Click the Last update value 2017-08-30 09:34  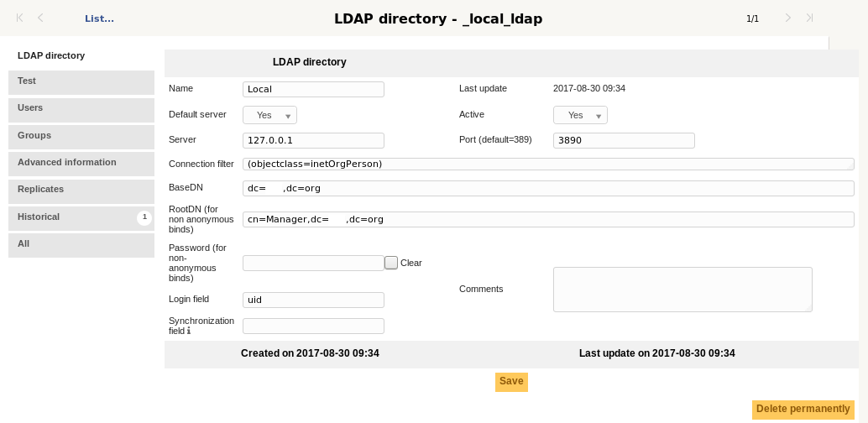[589, 89]
